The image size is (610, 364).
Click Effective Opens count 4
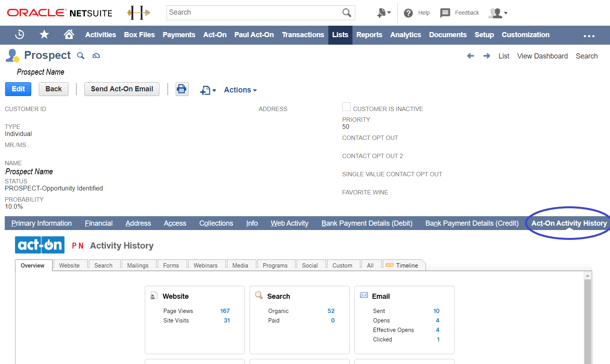(x=438, y=330)
